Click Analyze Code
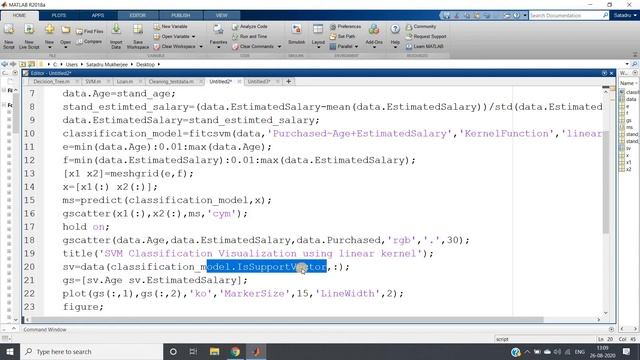Image resolution: width=640 pixels, height=360 pixels. (x=250, y=27)
